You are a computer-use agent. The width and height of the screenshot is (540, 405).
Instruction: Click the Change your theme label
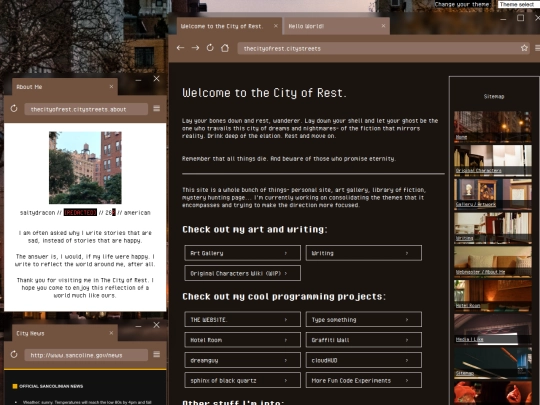pos(462,4)
